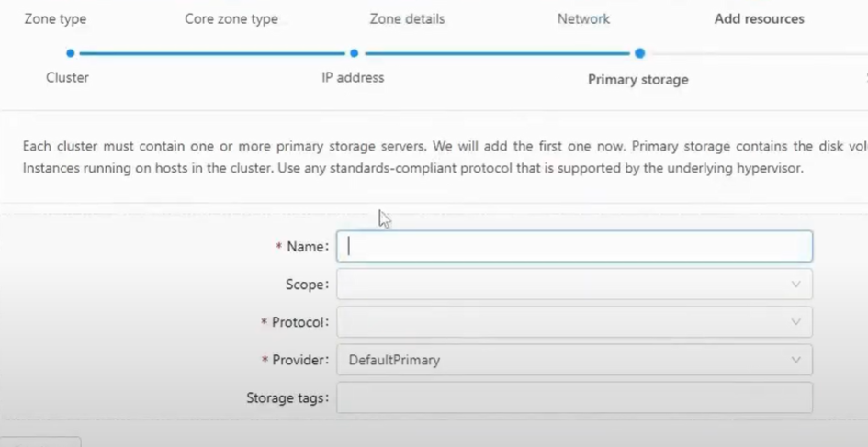Click the Protocol field label
Image resolution: width=868 pixels, height=447 pixels.
point(299,322)
